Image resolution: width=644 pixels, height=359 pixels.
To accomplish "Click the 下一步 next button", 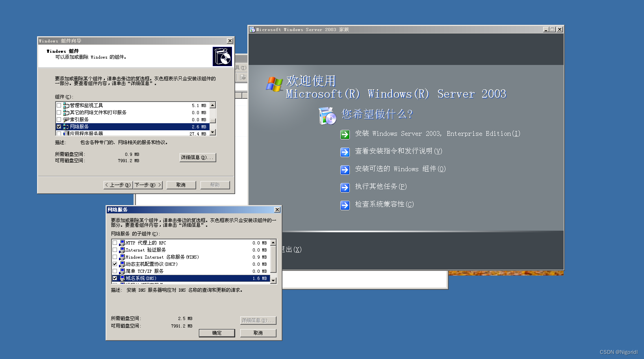I will (148, 185).
